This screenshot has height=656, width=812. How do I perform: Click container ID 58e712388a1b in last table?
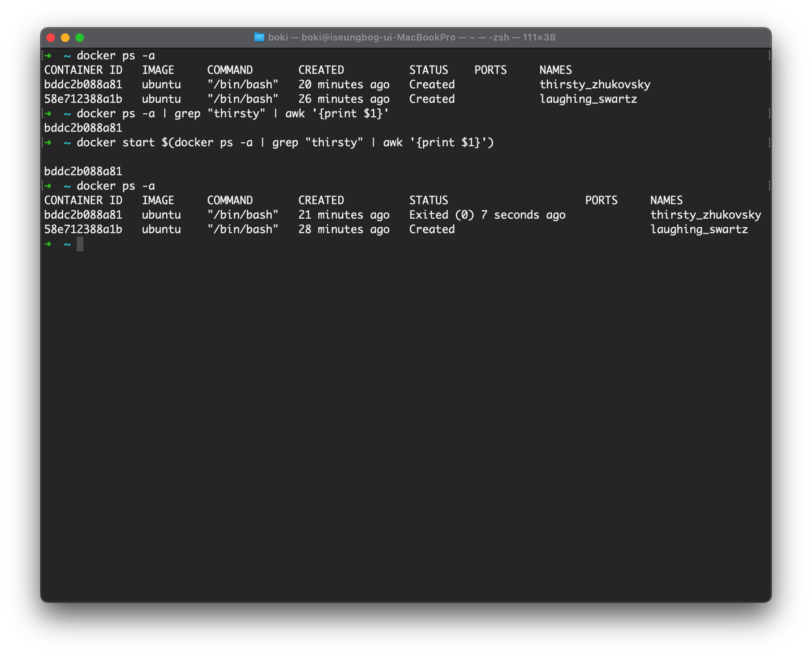tap(83, 230)
